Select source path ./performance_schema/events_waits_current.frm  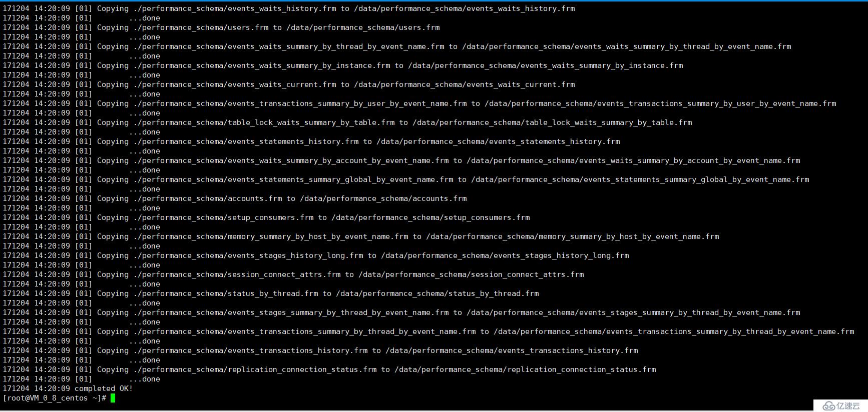(x=235, y=84)
